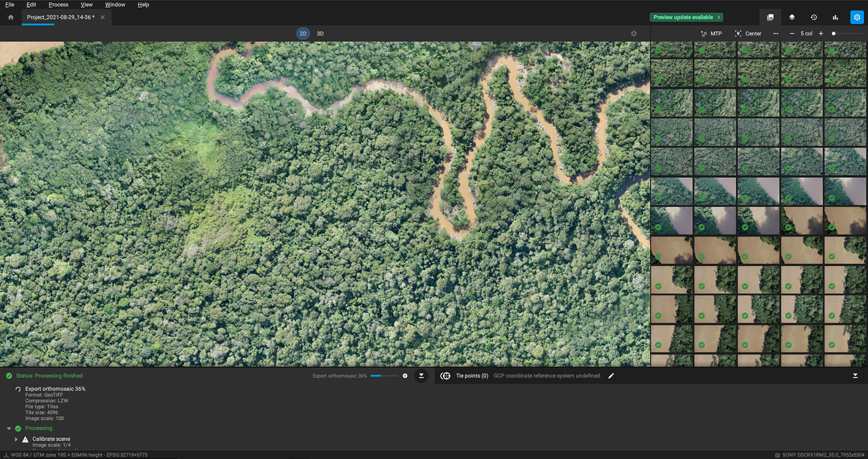Click Preview update available button
Screen dimensions: 868x459
point(686,17)
